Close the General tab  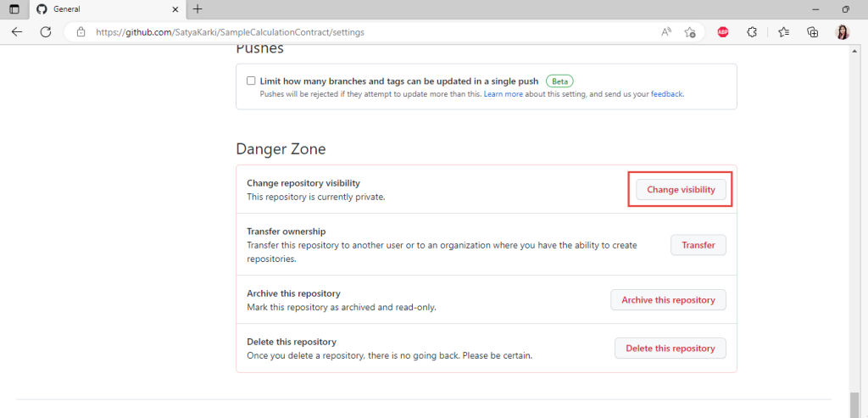click(174, 9)
